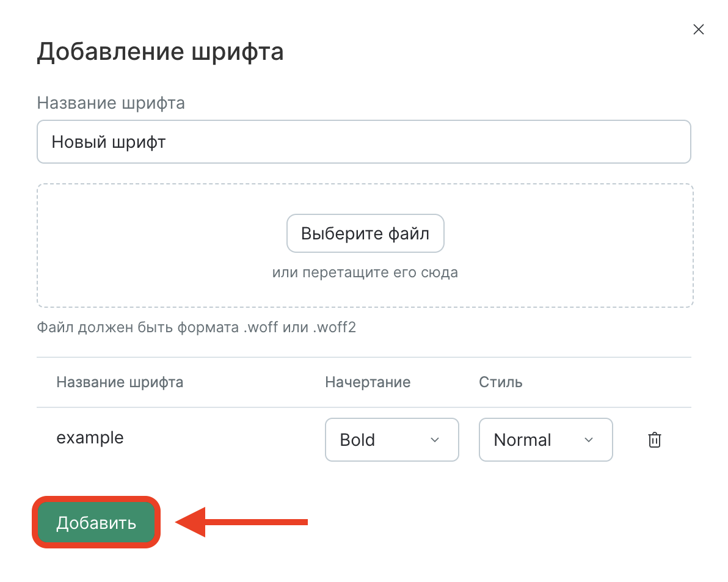Click the Добавление шрифта dialog title
The width and height of the screenshot is (728, 582).
[x=161, y=51]
